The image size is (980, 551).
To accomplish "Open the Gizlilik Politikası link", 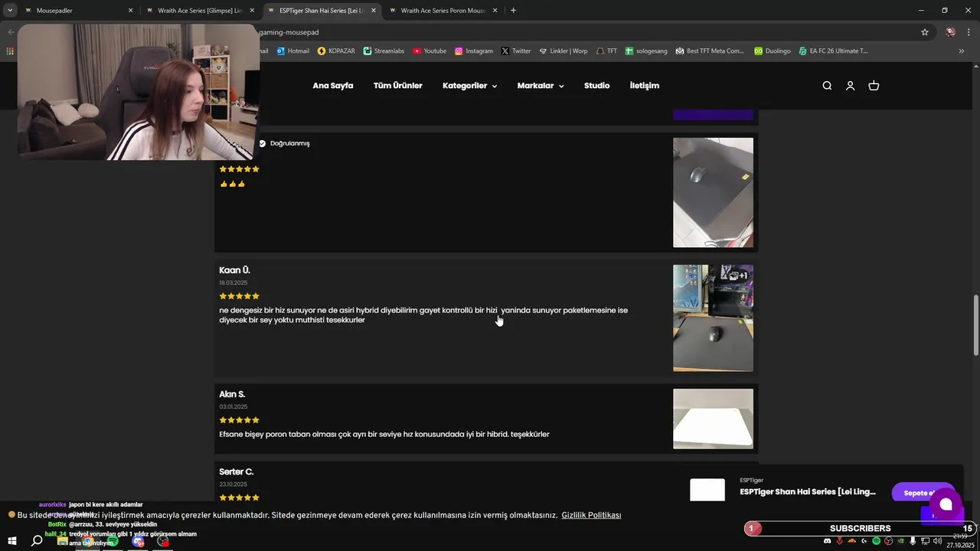I will [x=591, y=516].
